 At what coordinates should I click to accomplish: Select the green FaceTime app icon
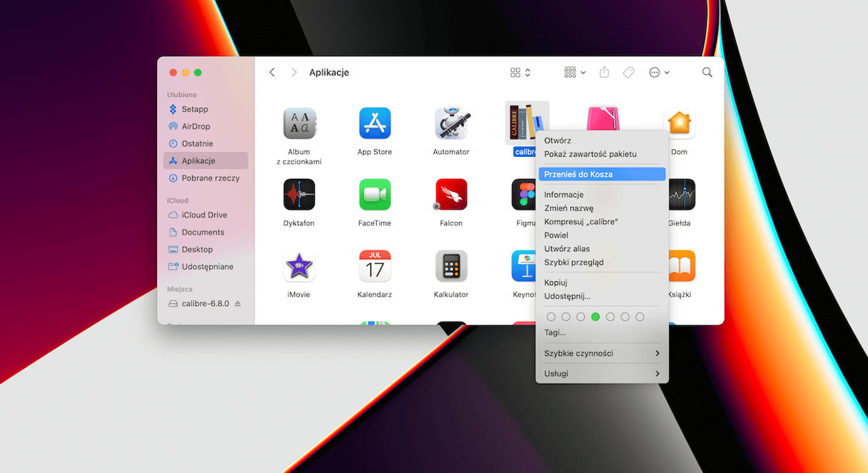375,195
